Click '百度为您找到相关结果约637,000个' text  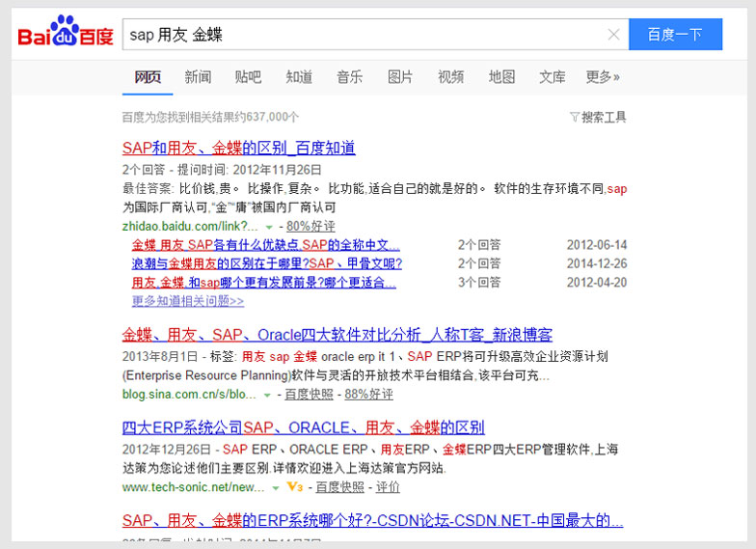coord(210,117)
